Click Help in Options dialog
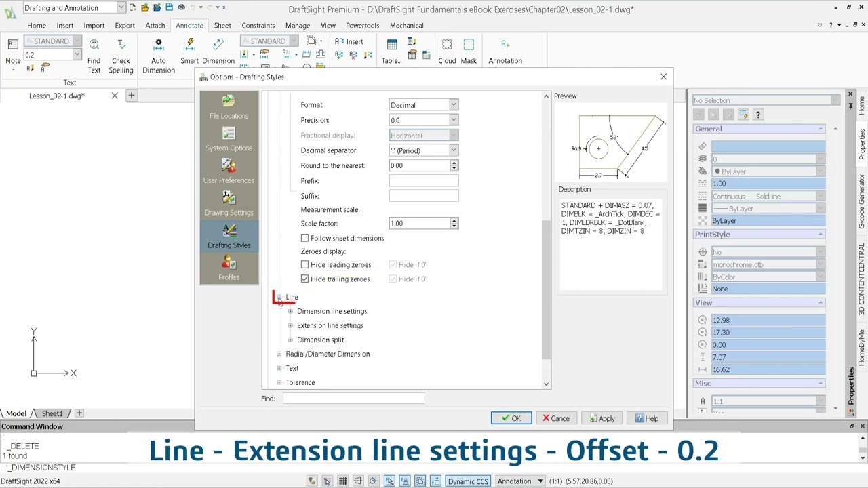Viewport: 868px width, 488px height. pos(647,418)
